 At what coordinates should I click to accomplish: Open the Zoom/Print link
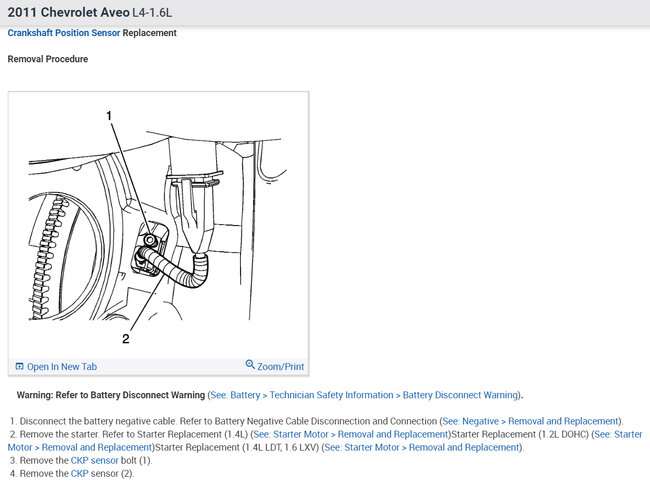[x=280, y=367]
